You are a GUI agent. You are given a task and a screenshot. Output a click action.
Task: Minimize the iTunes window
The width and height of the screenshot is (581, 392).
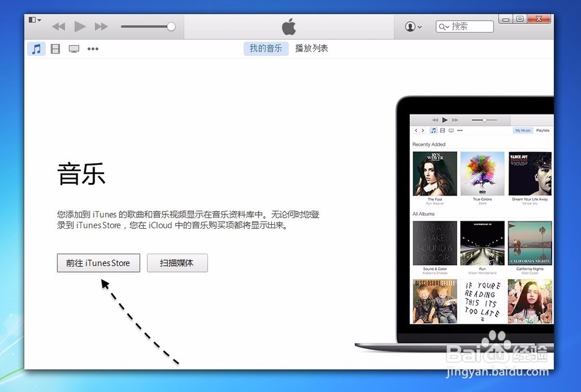coord(506,19)
